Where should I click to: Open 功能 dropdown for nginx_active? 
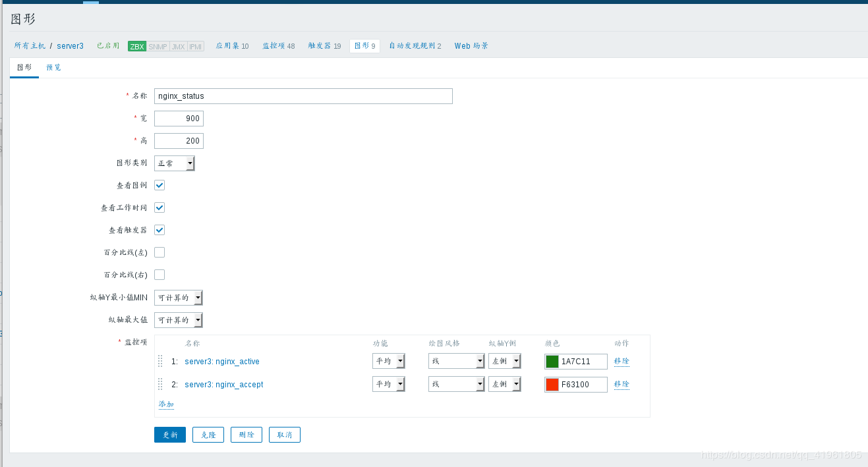pos(389,361)
